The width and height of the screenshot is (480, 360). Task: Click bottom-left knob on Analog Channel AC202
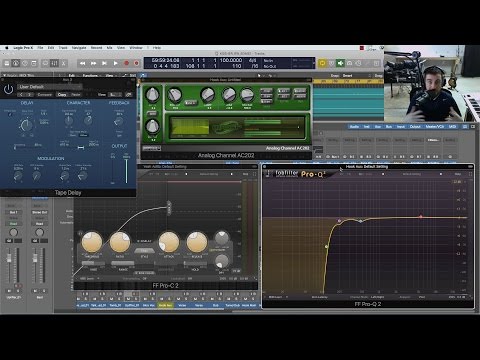click(152, 127)
